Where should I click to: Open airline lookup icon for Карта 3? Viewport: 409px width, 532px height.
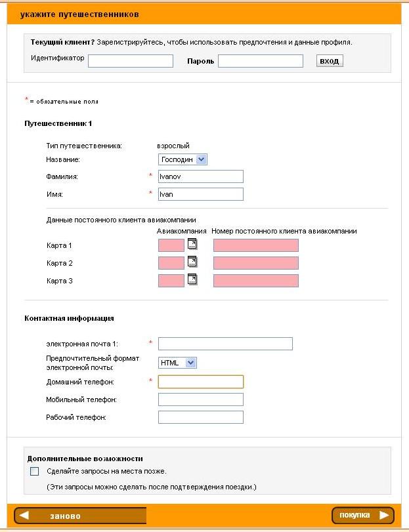click(x=192, y=280)
